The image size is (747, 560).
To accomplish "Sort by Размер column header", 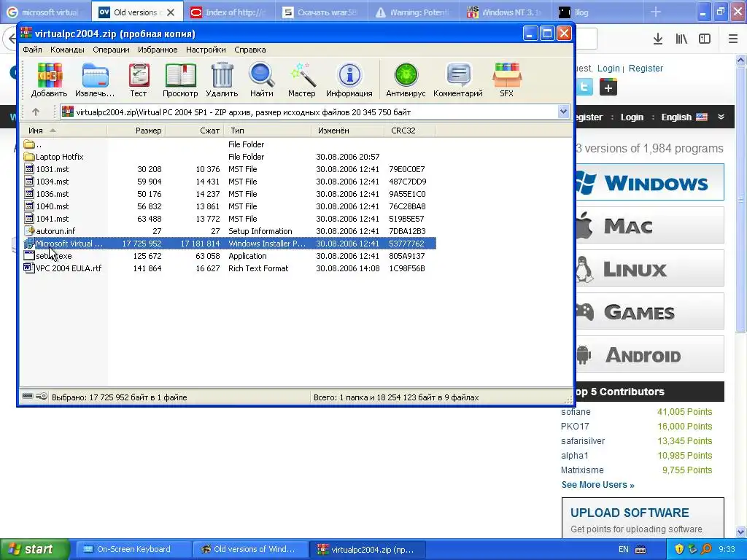I will pyautogui.click(x=136, y=131).
